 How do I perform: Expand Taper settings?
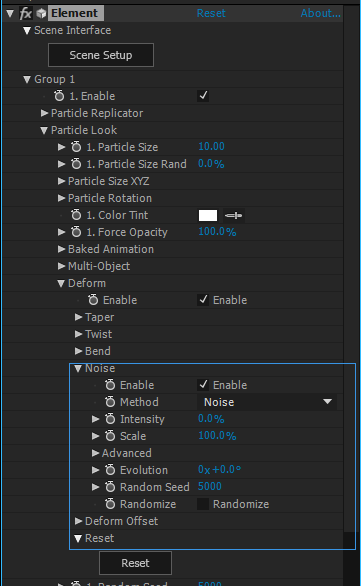pos(78,317)
